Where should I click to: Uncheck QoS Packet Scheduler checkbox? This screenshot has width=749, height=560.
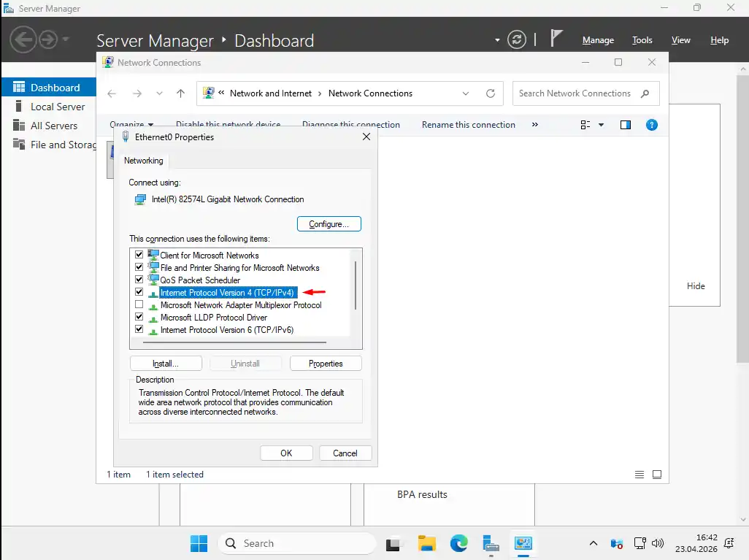pos(139,280)
